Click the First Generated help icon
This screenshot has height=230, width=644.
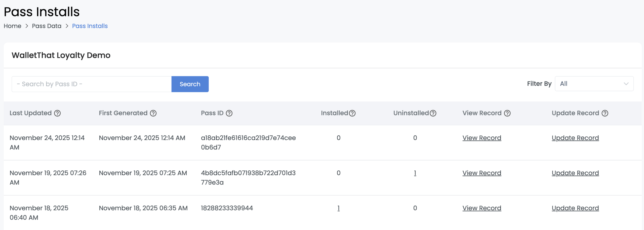coord(154,113)
